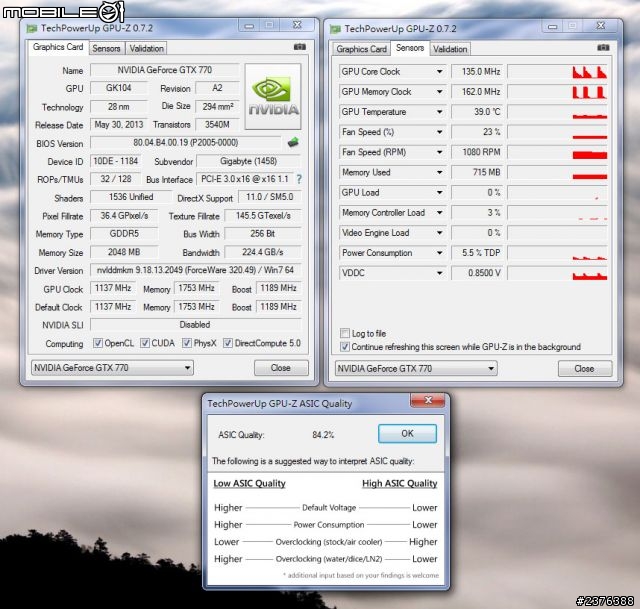Toggle Continue refreshing in background checkbox
640x609 pixels.
[x=345, y=347]
